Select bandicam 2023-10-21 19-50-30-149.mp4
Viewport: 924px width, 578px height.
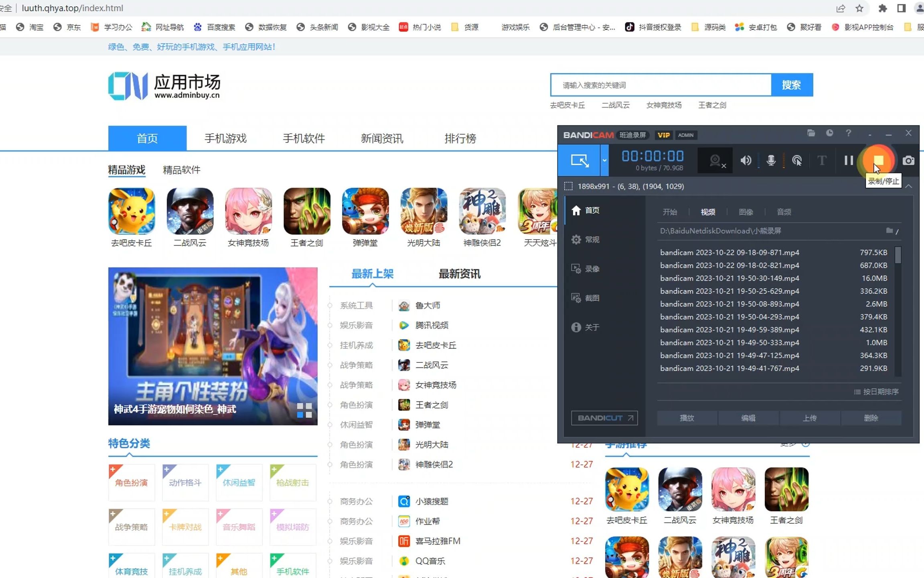pos(774,278)
